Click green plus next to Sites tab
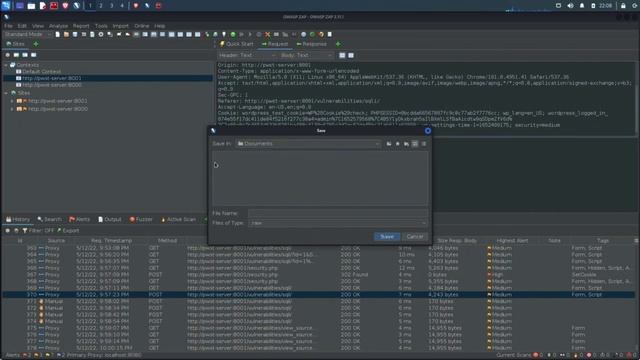Image resolution: width=640 pixels, height=360 pixels. (36, 44)
